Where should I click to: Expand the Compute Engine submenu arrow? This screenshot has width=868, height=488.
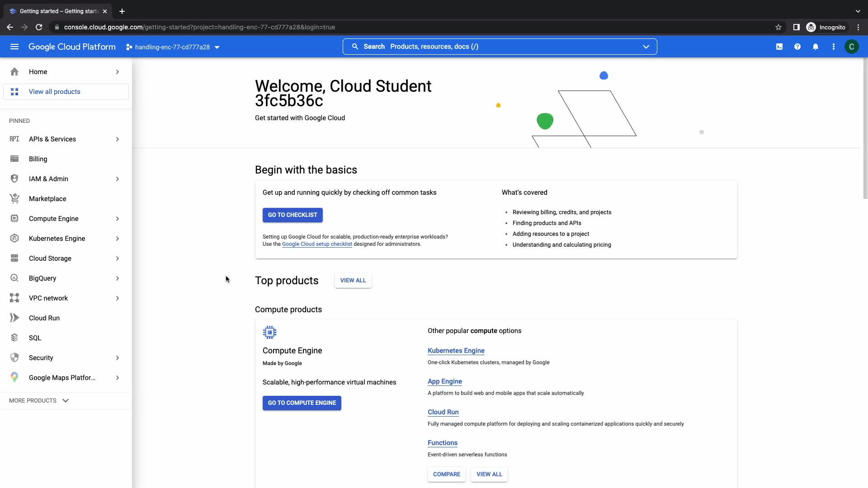coord(118,219)
